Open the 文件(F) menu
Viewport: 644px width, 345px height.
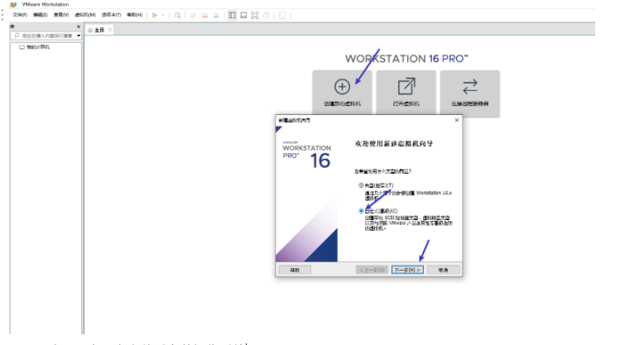pyautogui.click(x=20, y=15)
